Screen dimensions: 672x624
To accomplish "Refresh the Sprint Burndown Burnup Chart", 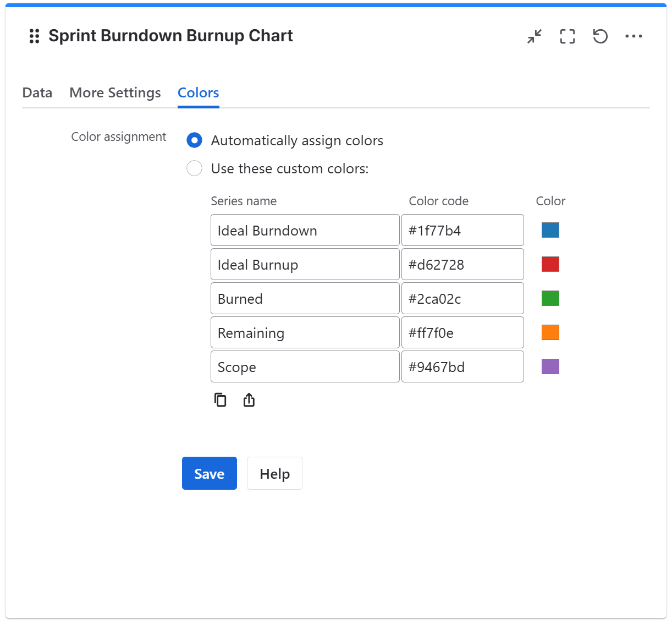I will 600,36.
